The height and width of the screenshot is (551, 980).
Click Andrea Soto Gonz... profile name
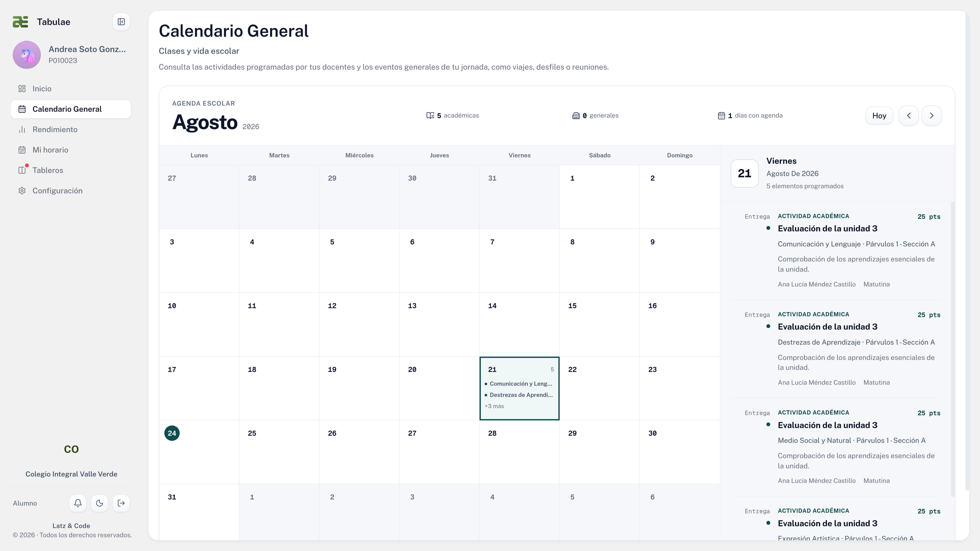tap(87, 49)
